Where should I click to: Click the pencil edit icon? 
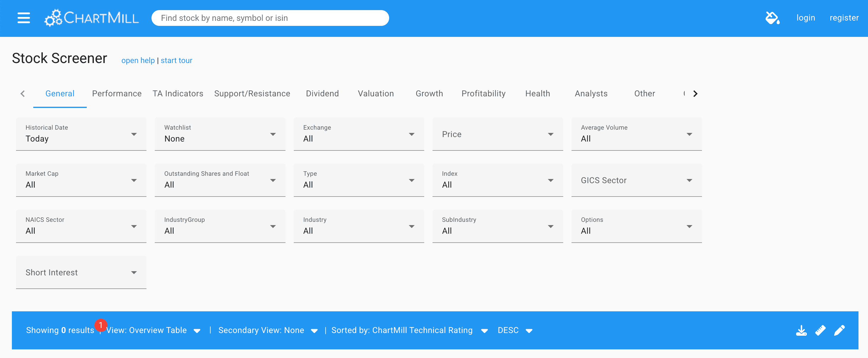(839, 330)
